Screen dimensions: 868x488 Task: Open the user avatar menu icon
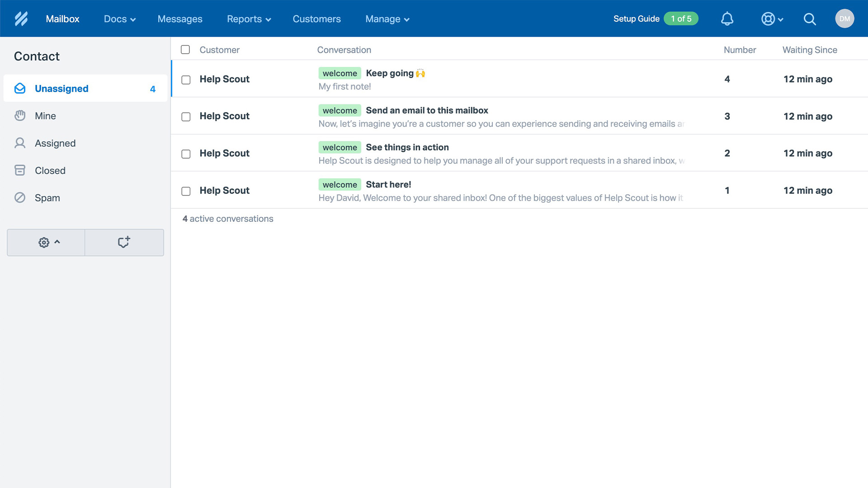[x=845, y=19]
